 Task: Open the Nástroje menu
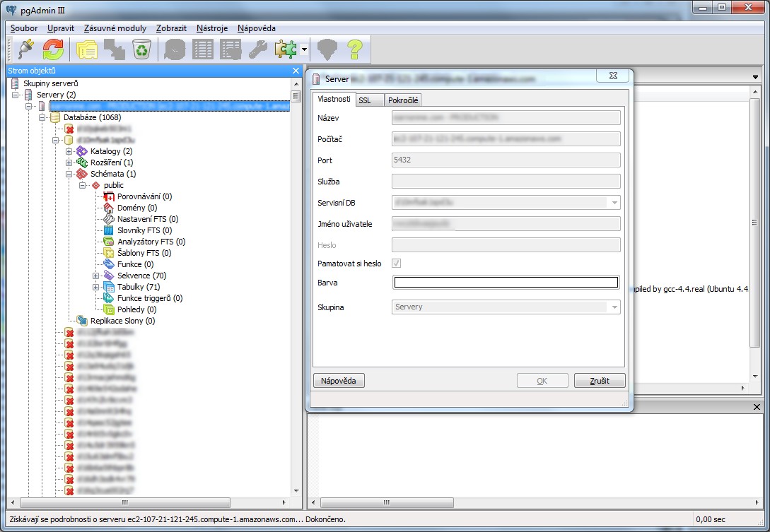(212, 28)
